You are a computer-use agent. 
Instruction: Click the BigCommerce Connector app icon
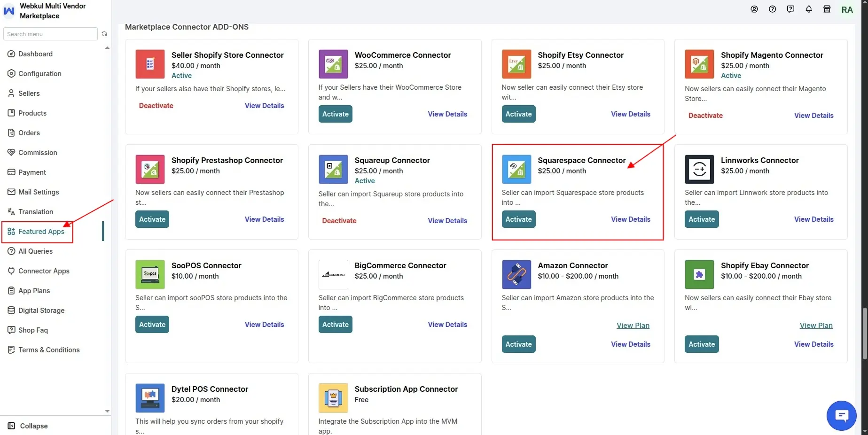tap(333, 275)
